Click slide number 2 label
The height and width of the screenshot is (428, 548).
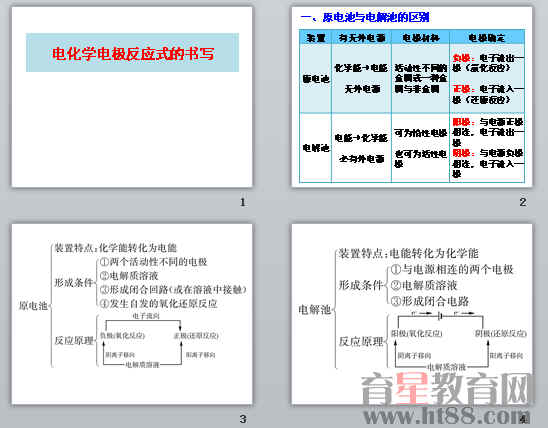(523, 202)
